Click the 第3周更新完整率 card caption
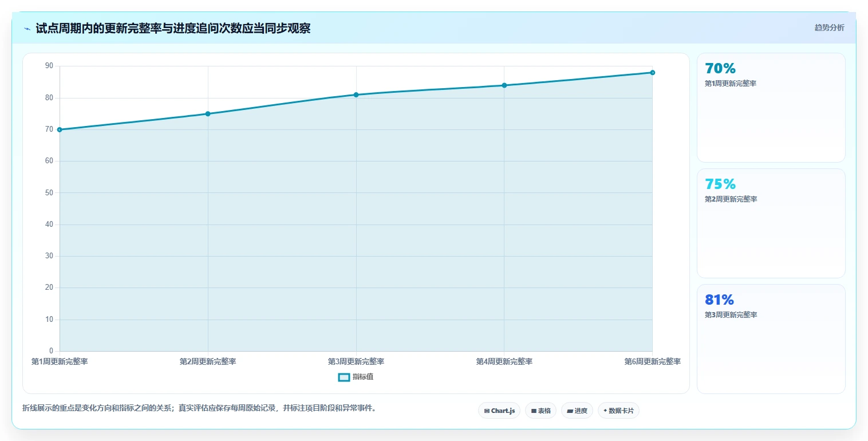 point(731,315)
